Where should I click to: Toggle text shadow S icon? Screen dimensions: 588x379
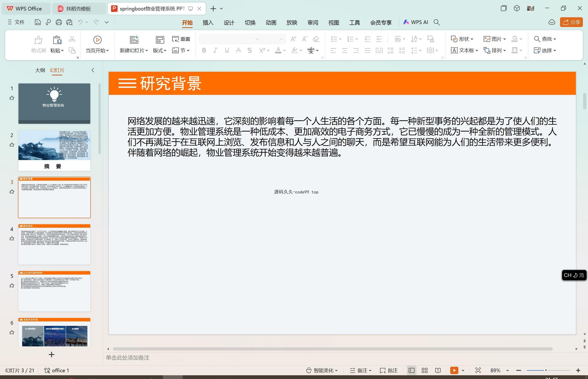point(249,50)
